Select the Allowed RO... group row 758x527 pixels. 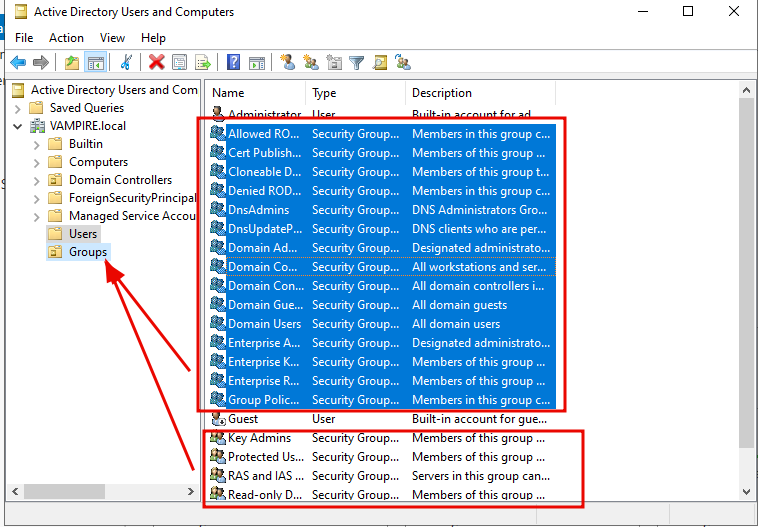click(x=383, y=134)
